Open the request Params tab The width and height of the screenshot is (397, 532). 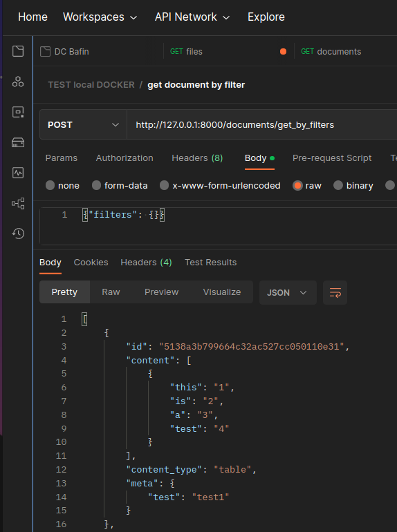(62, 158)
